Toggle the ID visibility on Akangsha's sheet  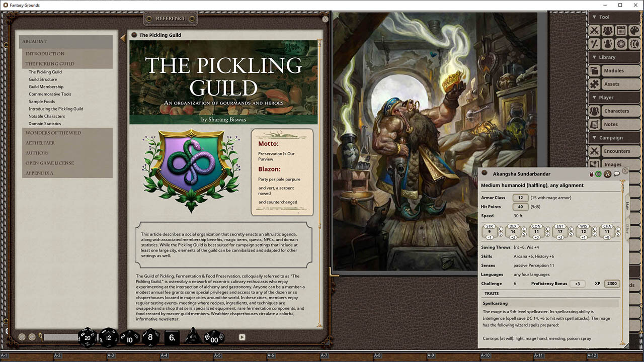click(x=598, y=173)
